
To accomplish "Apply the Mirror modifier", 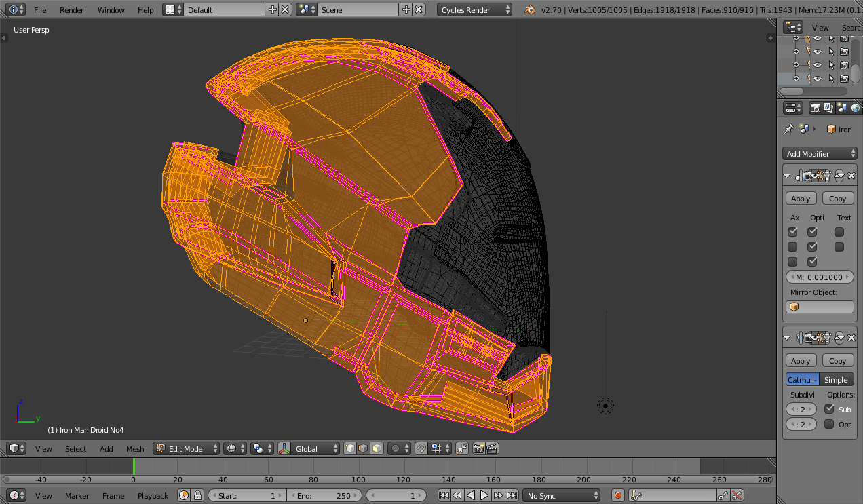I will pyautogui.click(x=801, y=199).
